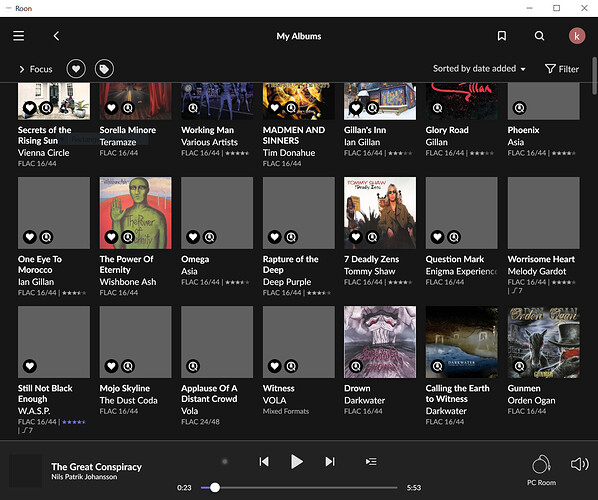Open the hamburger navigation menu
598x500 pixels.
pos(18,36)
